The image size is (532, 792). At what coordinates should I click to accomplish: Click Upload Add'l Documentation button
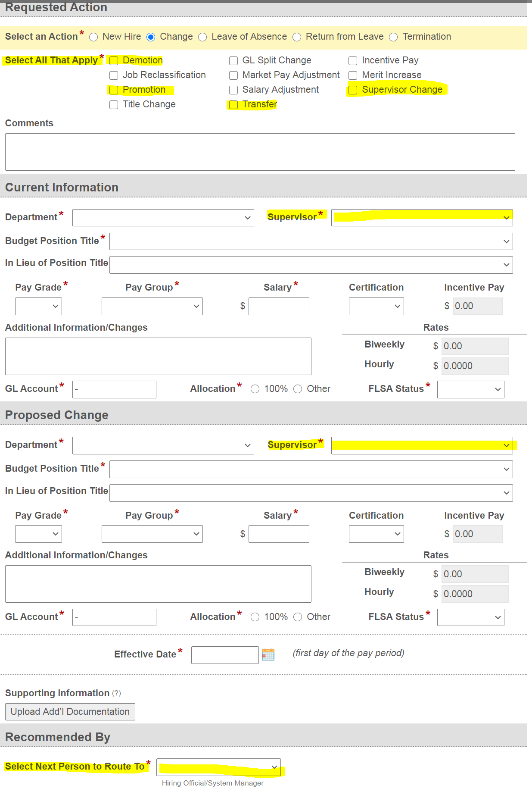(70, 712)
